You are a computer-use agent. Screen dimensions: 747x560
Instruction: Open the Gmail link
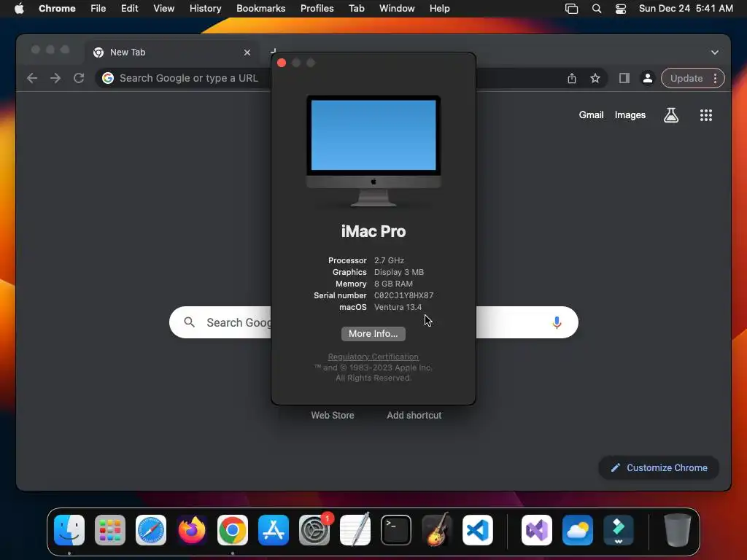591,114
